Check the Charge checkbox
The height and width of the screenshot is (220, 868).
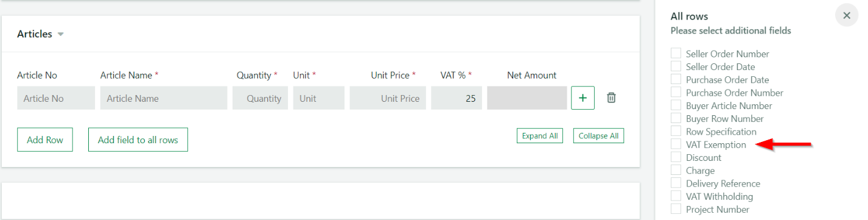click(x=676, y=169)
